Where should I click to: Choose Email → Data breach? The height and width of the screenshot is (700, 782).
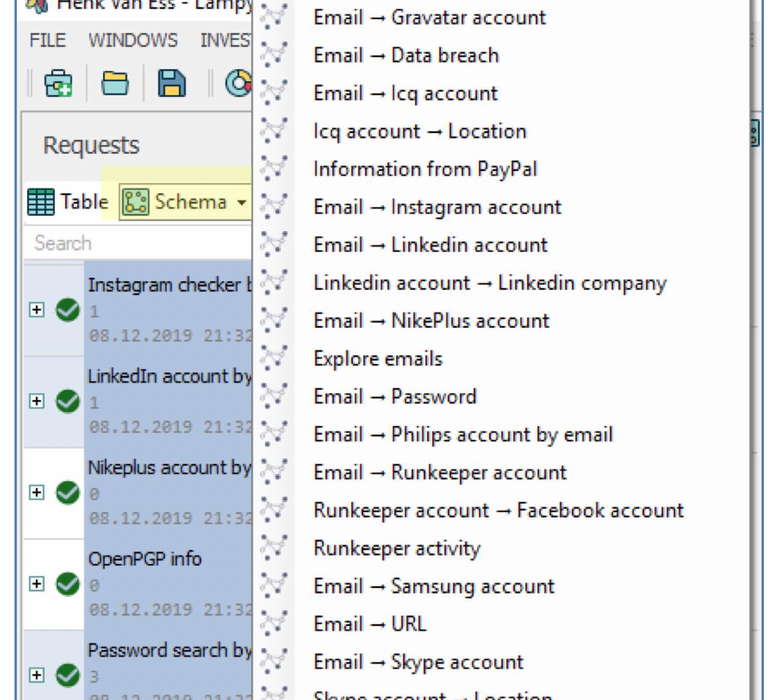[x=407, y=55]
